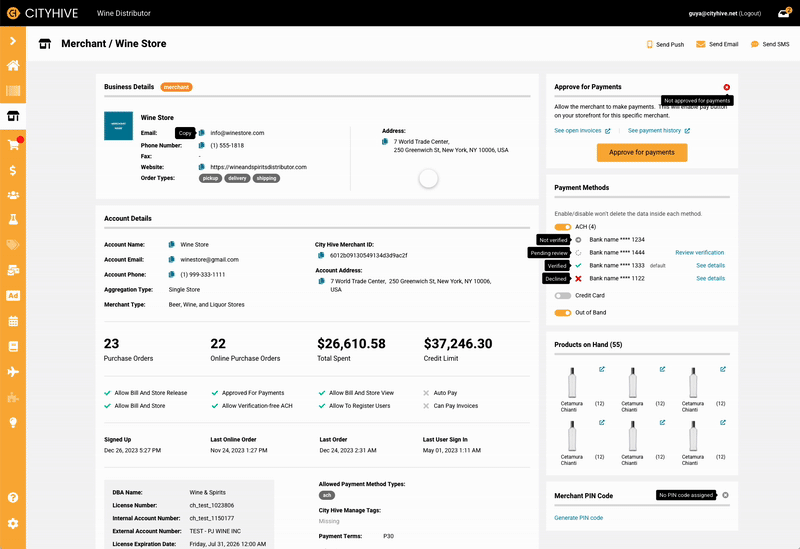This screenshot has width=800, height=549.
Task: Open the Home icon in the sidebar
Action: point(13,66)
